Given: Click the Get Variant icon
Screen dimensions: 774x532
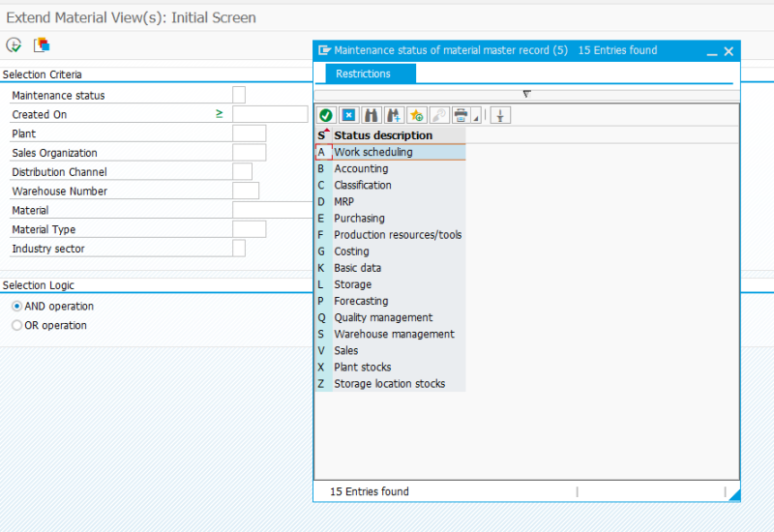Looking at the screenshot, I should click(42, 45).
